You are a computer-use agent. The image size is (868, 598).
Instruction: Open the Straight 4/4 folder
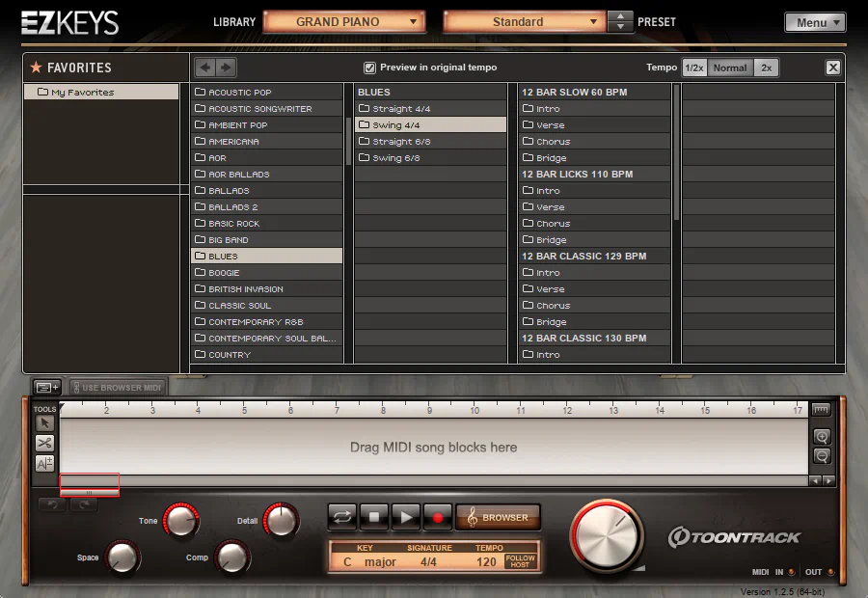(x=430, y=109)
